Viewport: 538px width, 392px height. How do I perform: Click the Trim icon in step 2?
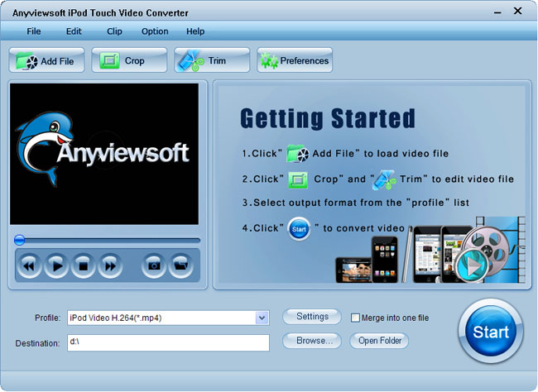pos(384,179)
